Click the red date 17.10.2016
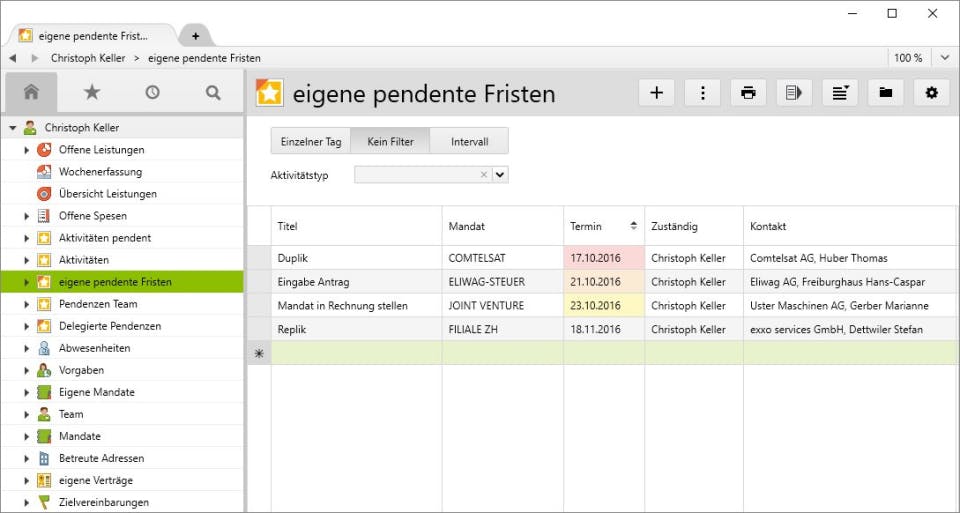Screen dimensions: 960x513 [604, 258]
